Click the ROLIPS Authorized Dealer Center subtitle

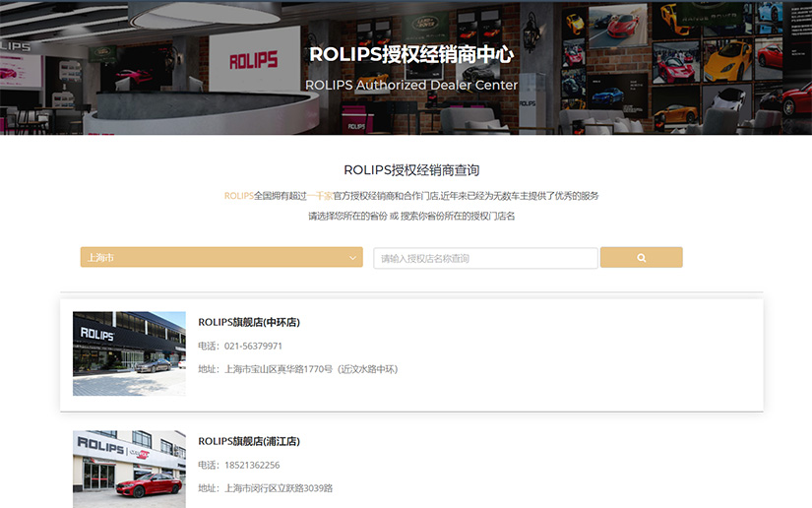(x=411, y=85)
